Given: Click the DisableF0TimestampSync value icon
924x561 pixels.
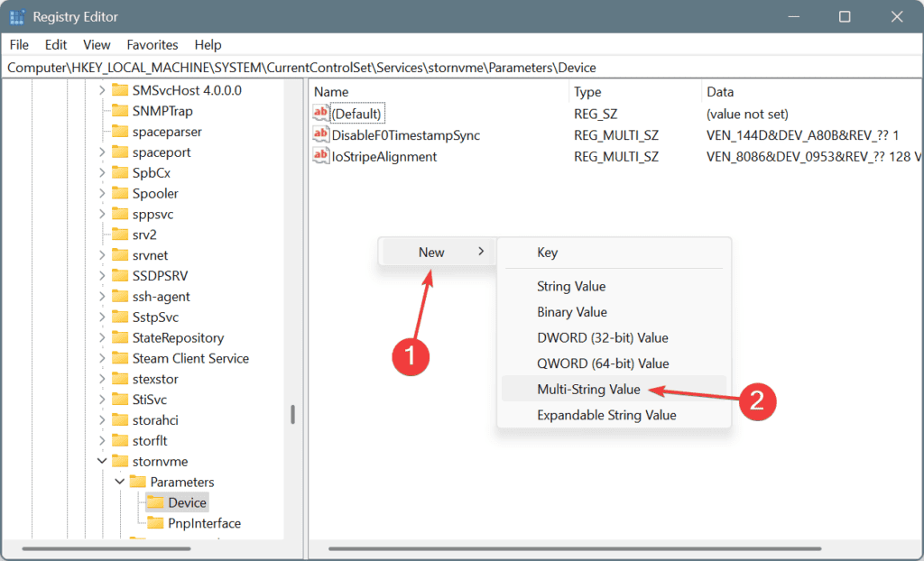Looking at the screenshot, I should point(320,135).
